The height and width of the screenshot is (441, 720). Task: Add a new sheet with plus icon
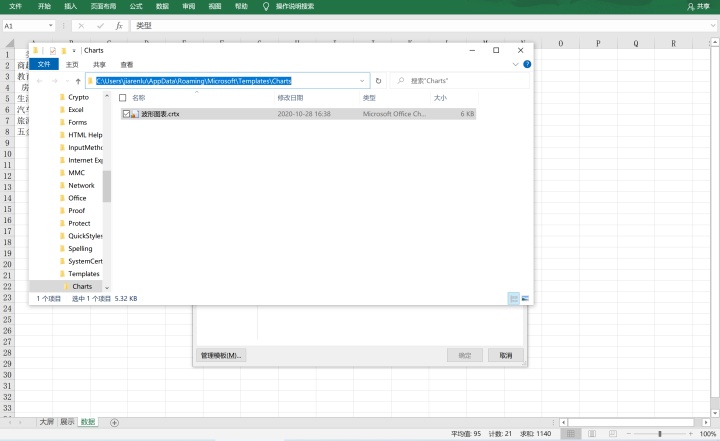[x=115, y=423]
